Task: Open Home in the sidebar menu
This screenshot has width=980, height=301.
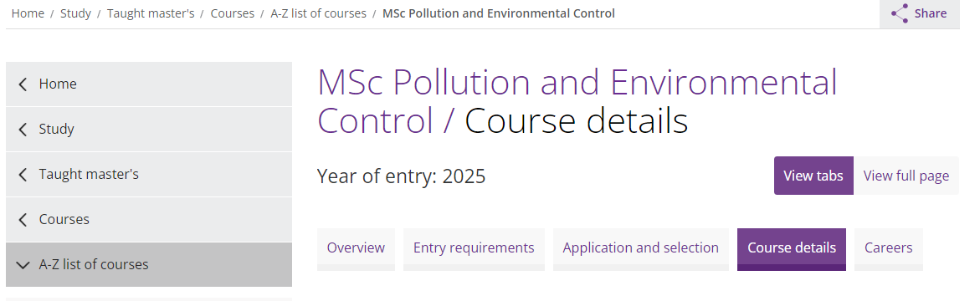Action: 149,84
